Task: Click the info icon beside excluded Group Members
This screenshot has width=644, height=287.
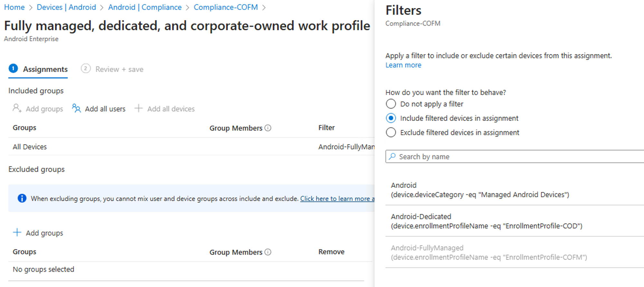Action: tap(268, 252)
